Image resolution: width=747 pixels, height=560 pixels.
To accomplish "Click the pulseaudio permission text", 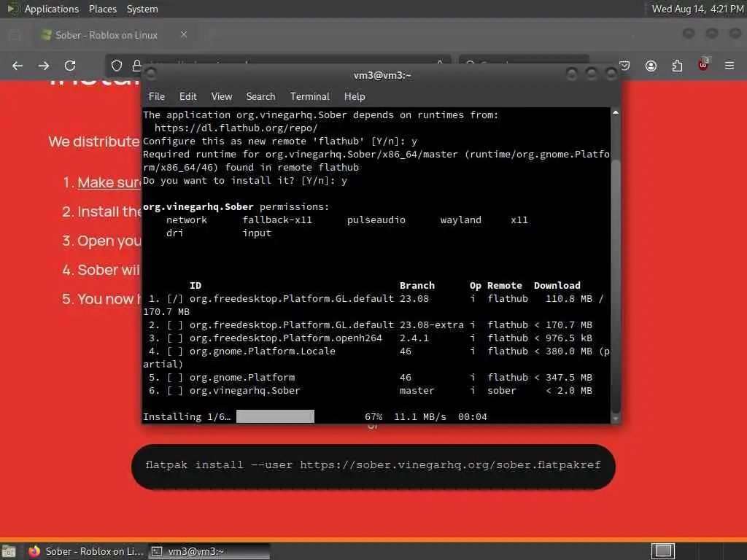I will pos(376,220).
